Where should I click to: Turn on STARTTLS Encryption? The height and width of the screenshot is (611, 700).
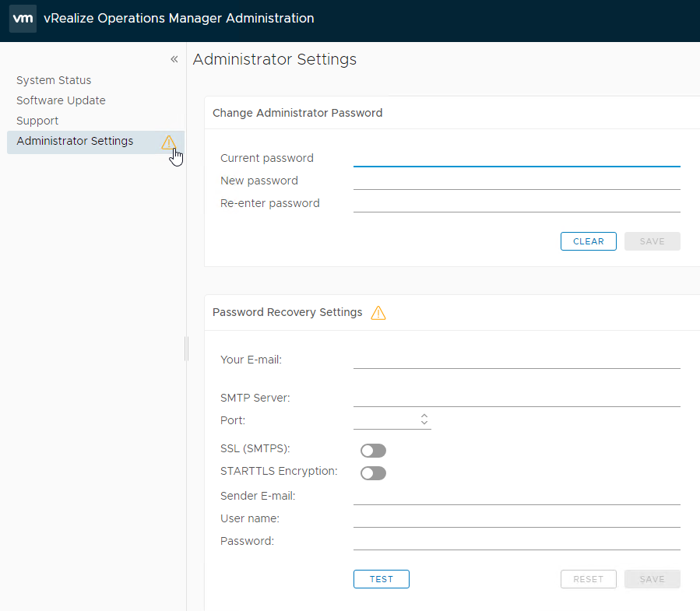(373, 473)
